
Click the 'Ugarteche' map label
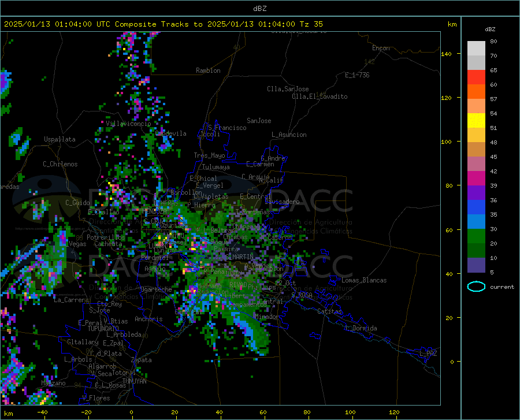coord(156,289)
